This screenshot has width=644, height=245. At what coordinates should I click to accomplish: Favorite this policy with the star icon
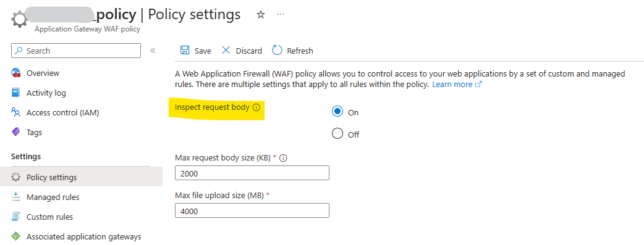click(261, 15)
